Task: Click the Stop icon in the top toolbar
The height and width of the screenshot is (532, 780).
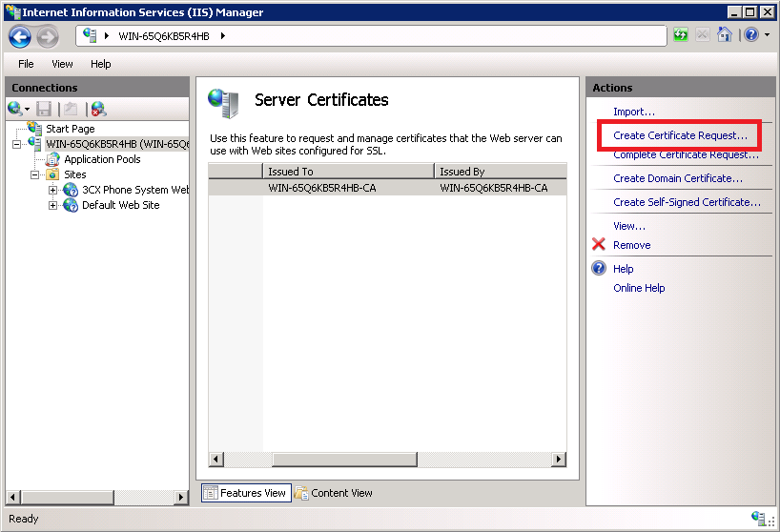Action: point(703,35)
